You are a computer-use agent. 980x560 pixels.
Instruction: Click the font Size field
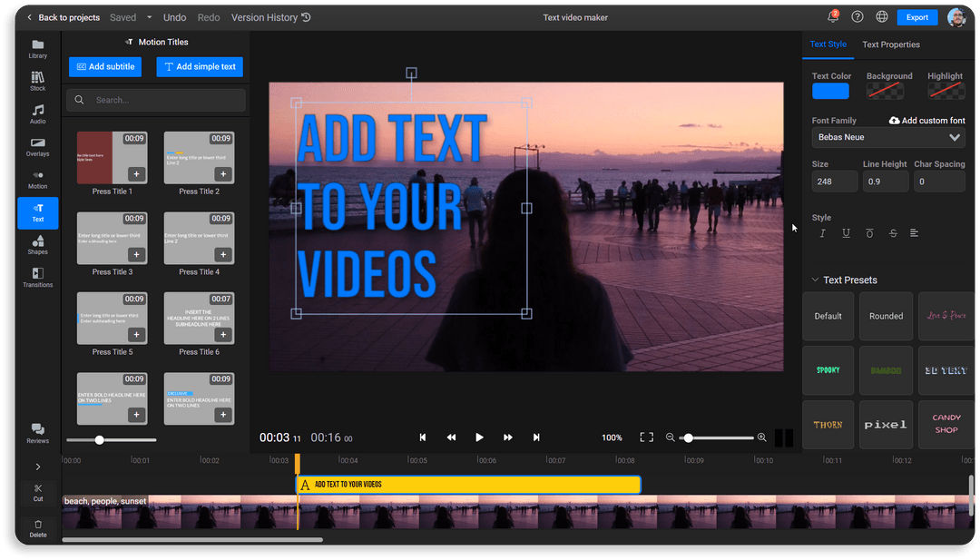coord(835,182)
